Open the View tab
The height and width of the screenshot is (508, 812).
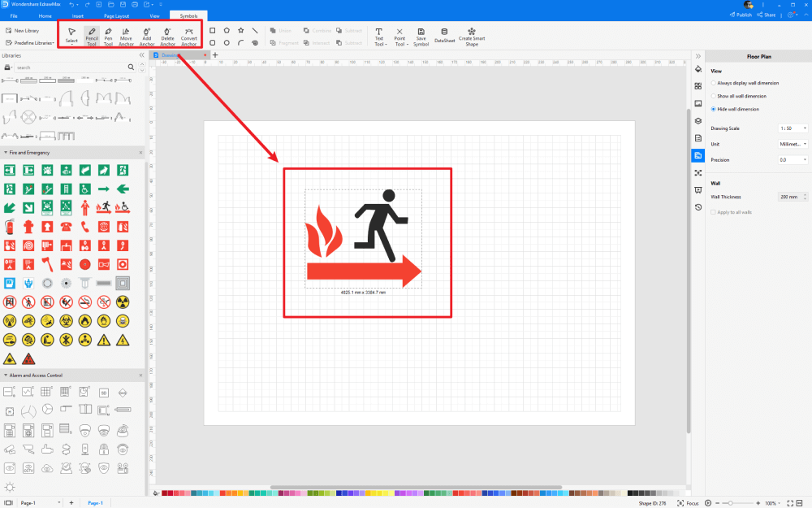(154, 16)
